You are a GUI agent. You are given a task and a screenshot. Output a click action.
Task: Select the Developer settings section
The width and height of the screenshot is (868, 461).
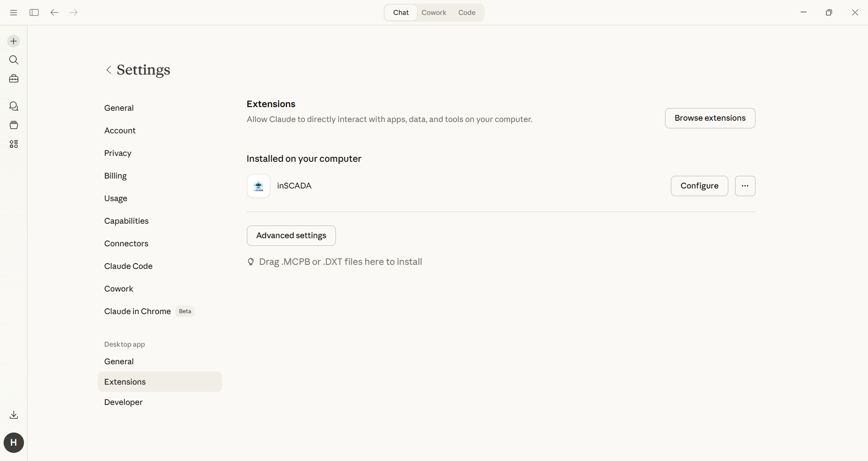(x=123, y=402)
